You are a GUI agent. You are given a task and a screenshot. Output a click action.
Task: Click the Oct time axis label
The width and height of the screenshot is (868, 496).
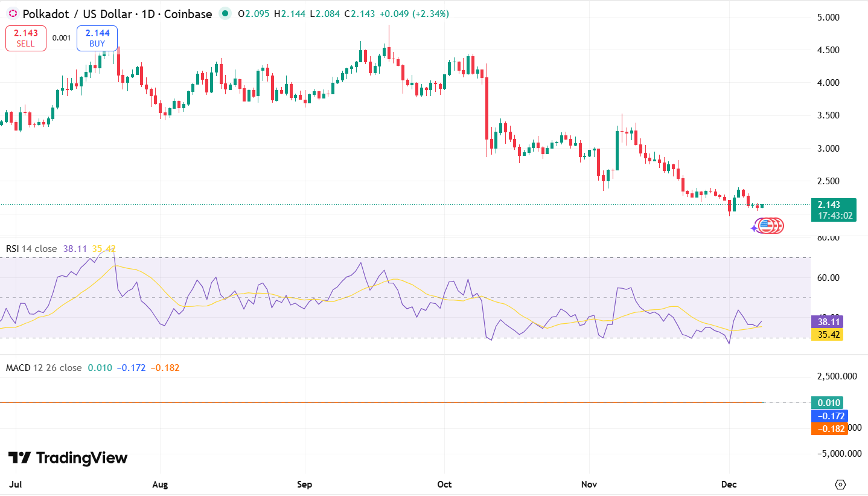[x=445, y=484]
